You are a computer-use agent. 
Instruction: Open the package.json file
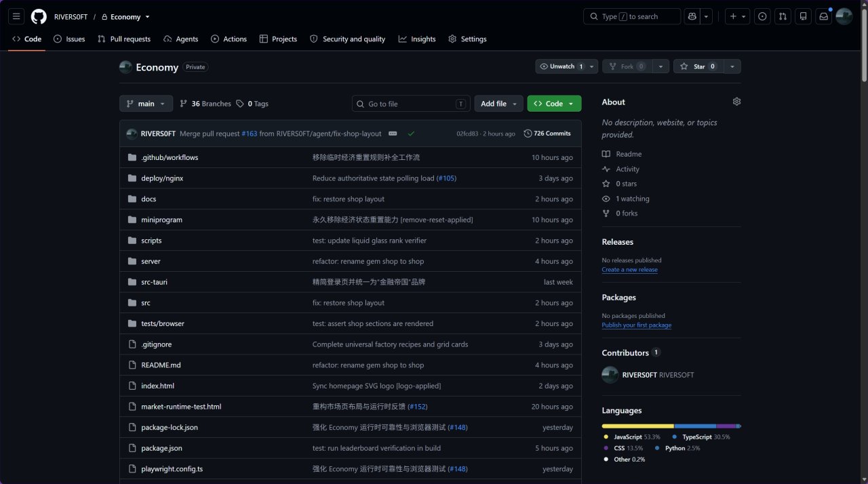[161, 448]
